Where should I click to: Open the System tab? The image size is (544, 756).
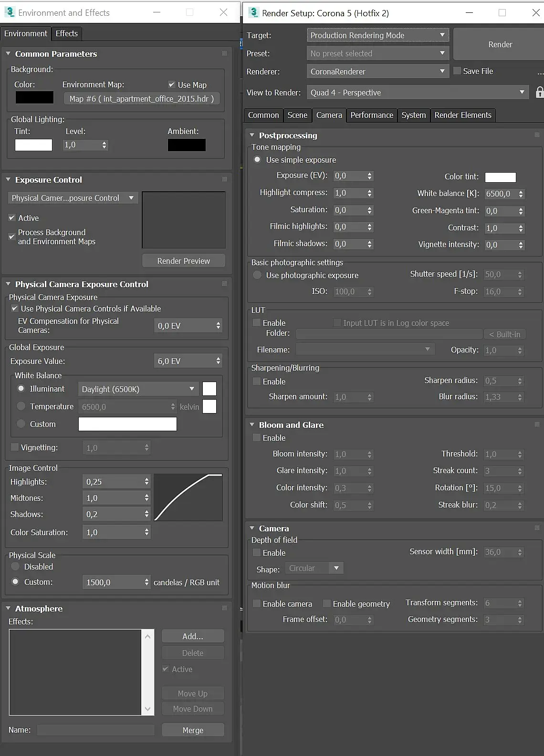[414, 115]
